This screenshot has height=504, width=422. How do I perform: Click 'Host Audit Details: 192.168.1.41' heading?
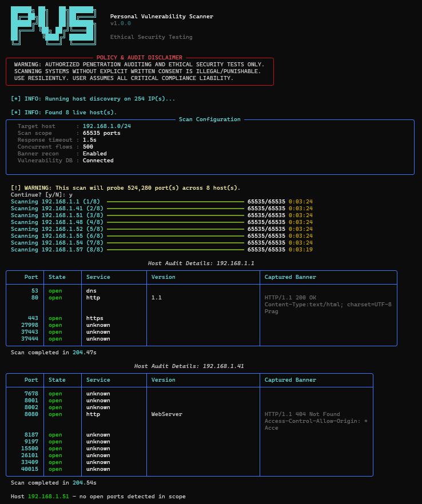click(x=189, y=366)
